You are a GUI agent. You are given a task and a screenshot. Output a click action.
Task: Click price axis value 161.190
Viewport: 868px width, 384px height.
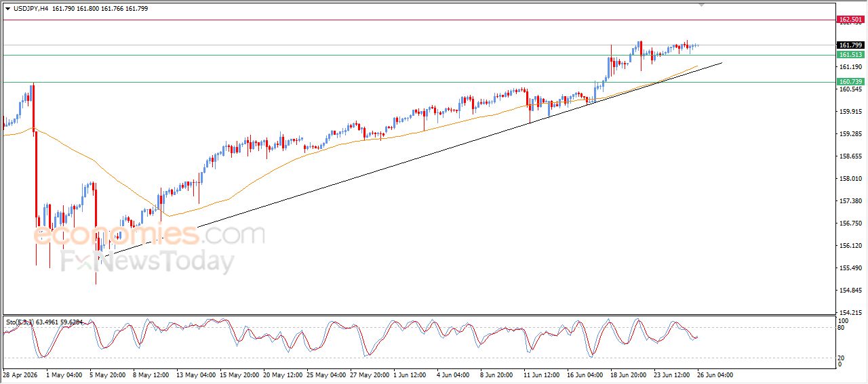pos(850,67)
